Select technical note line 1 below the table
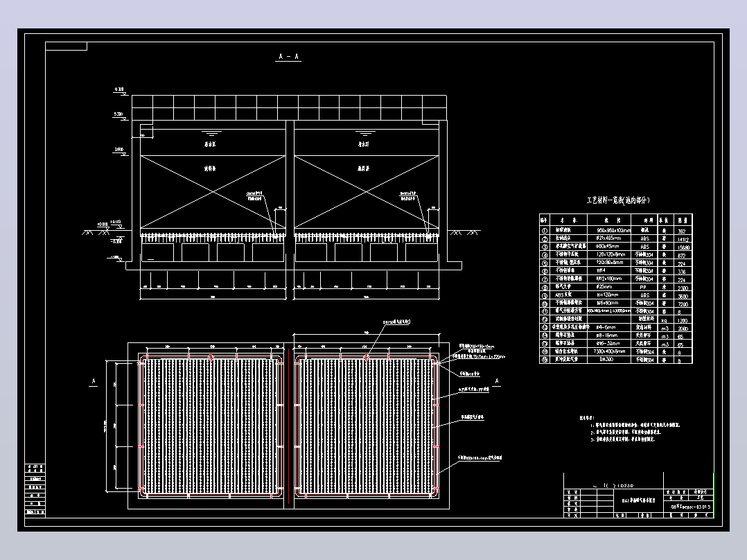The height and width of the screenshot is (560, 747). click(635, 425)
